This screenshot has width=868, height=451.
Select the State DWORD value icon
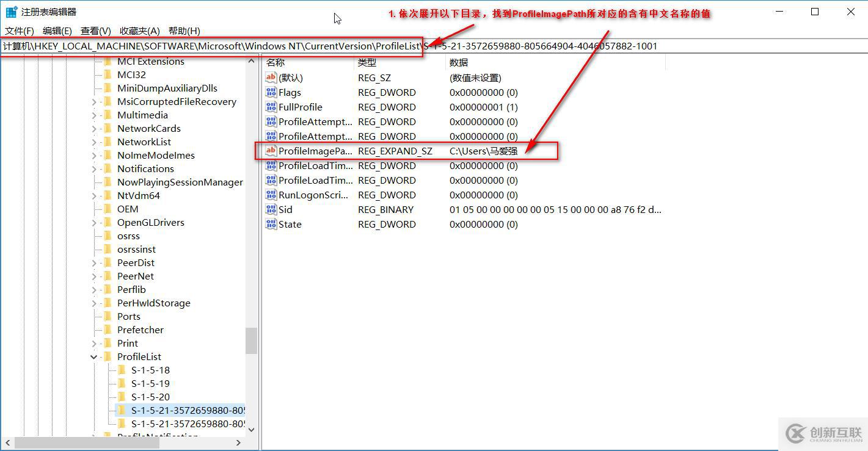click(271, 224)
